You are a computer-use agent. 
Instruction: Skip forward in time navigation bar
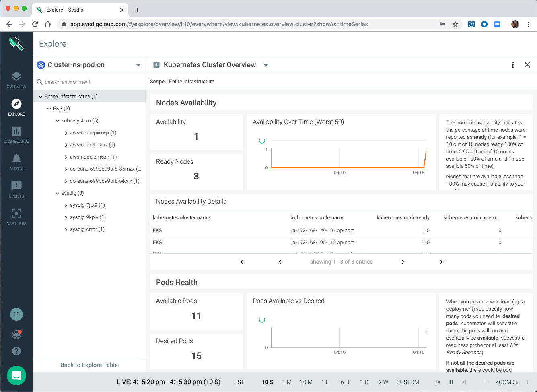pyautogui.click(x=464, y=382)
